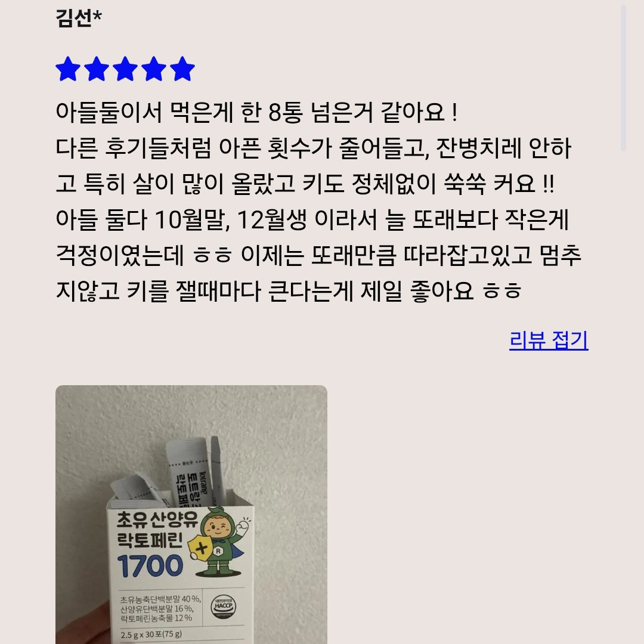Open the review's product photo
Image resolution: width=644 pixels, height=644 pixels.
[x=191, y=514]
